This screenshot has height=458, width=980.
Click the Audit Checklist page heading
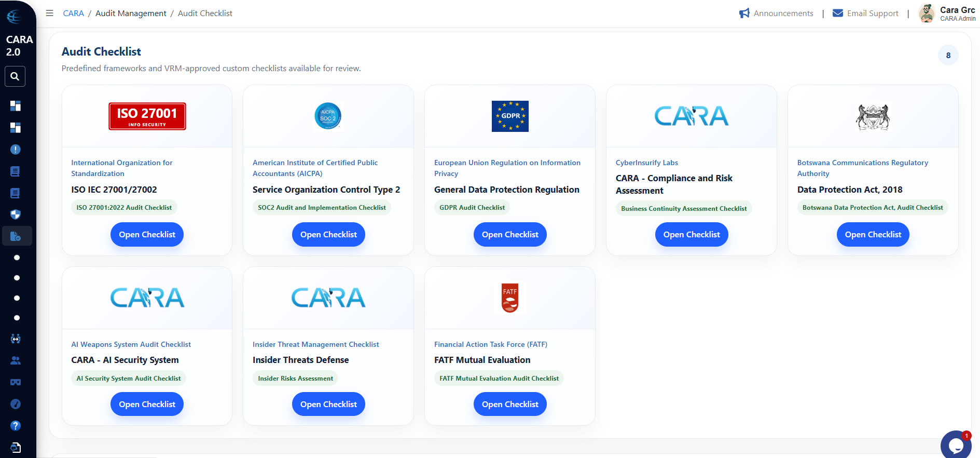pos(101,51)
